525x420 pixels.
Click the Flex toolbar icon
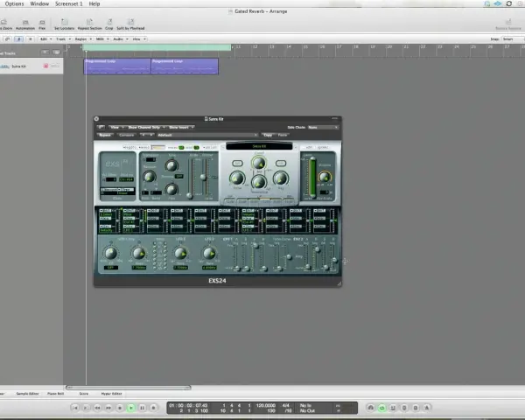[x=42, y=23]
